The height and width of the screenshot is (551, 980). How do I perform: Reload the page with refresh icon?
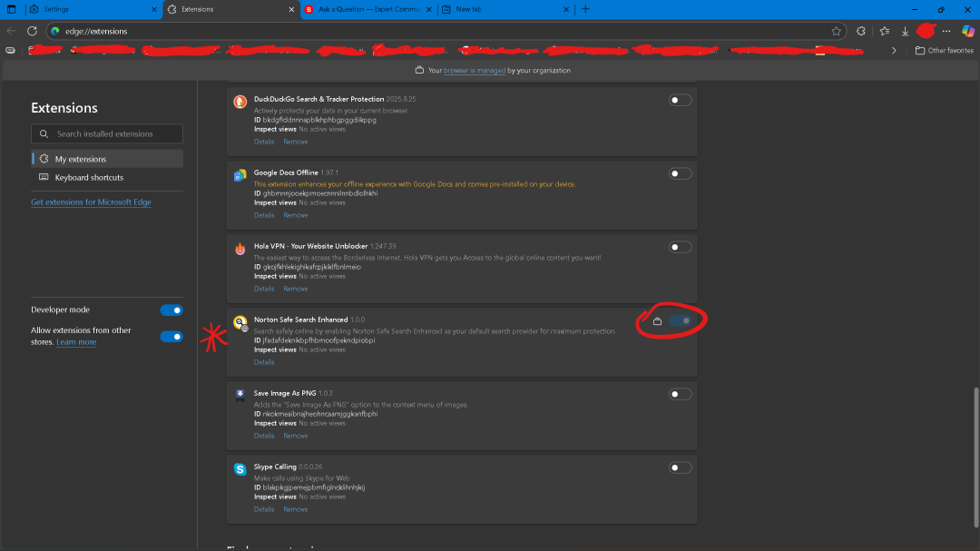32,31
